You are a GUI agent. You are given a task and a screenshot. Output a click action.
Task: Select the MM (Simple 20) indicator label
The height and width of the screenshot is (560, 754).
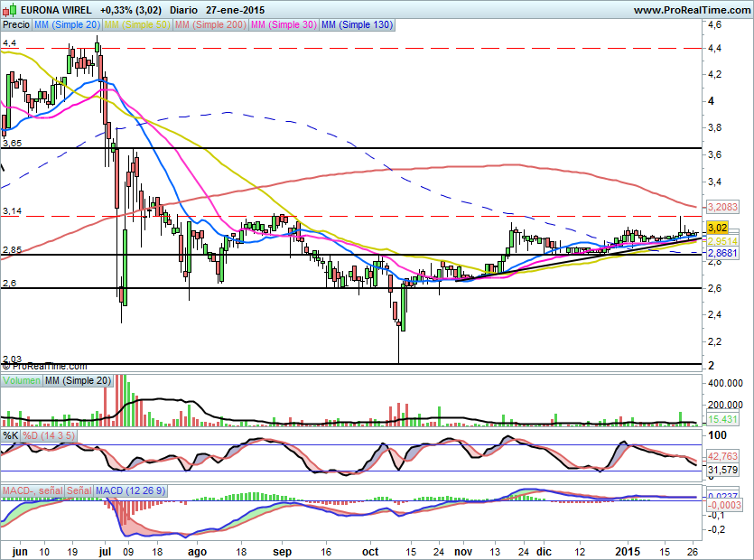tap(67, 25)
